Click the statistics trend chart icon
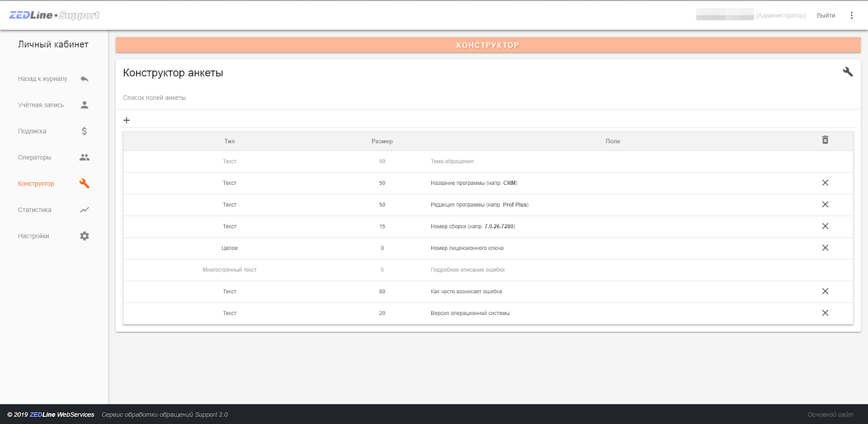Screen dimensions: 868x424 (85, 210)
